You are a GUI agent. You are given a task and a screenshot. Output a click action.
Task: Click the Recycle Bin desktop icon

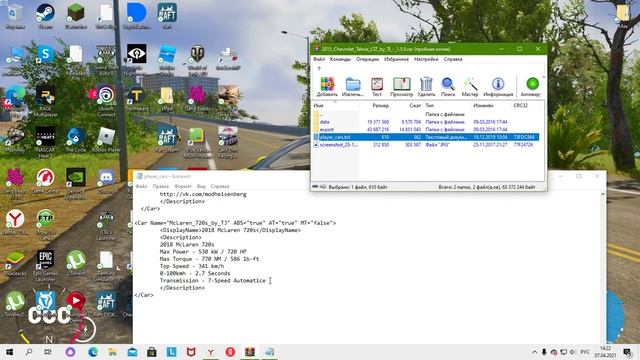click(x=15, y=16)
